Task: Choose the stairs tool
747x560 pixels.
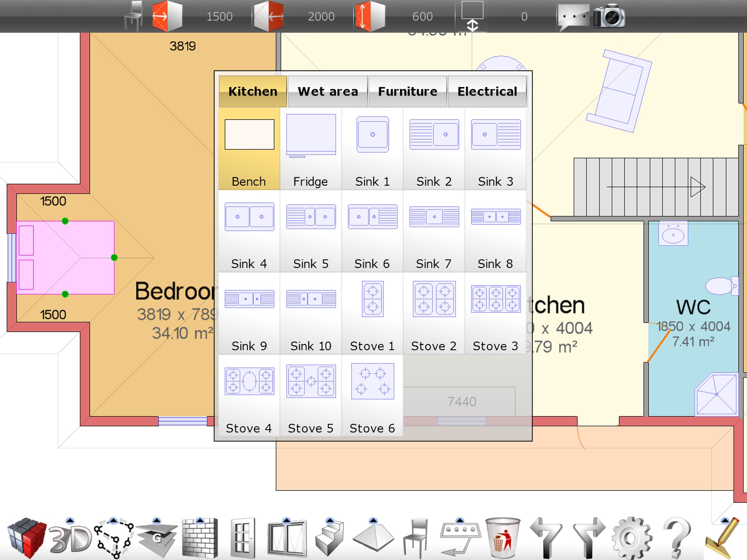Action: 329,539
